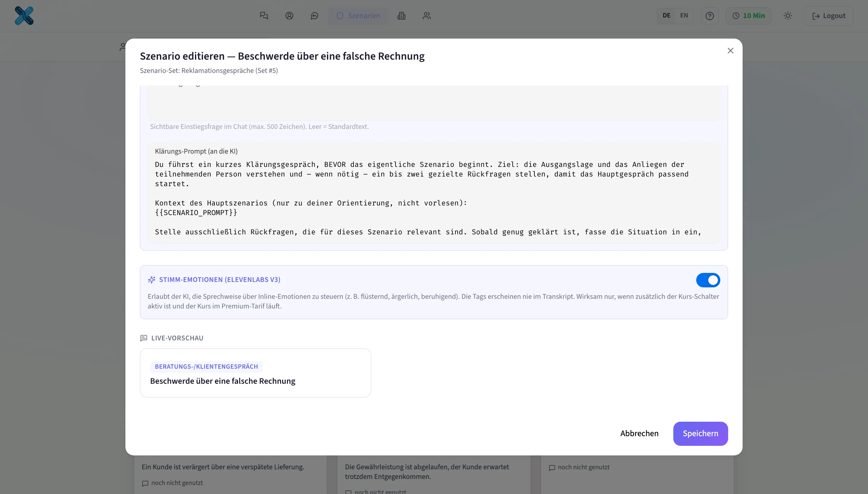Disable the Stimm-Emotionen toggle switch

tap(708, 280)
